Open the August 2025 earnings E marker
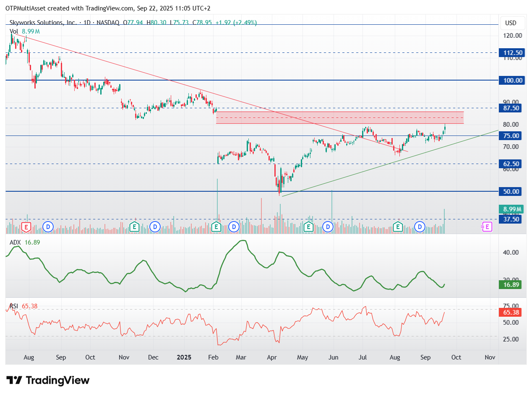532x396 pixels. click(398, 227)
